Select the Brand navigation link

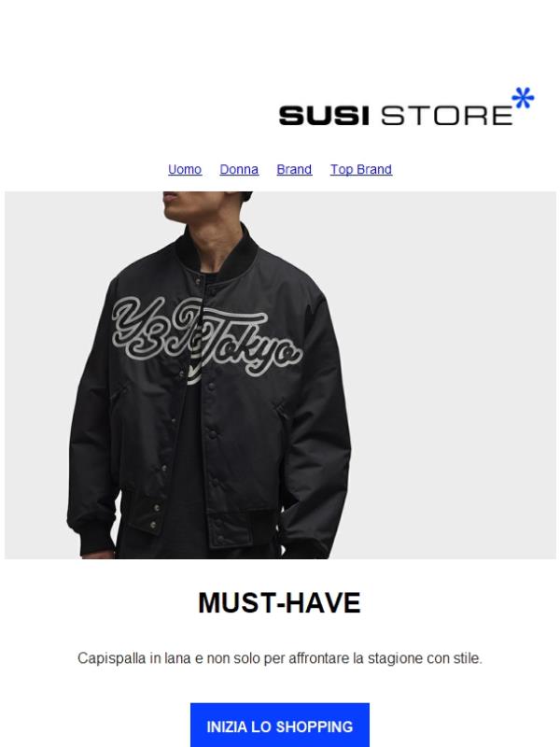click(294, 170)
